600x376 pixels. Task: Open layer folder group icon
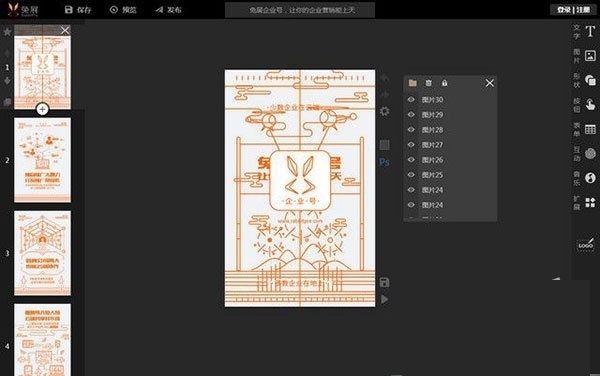(412, 83)
